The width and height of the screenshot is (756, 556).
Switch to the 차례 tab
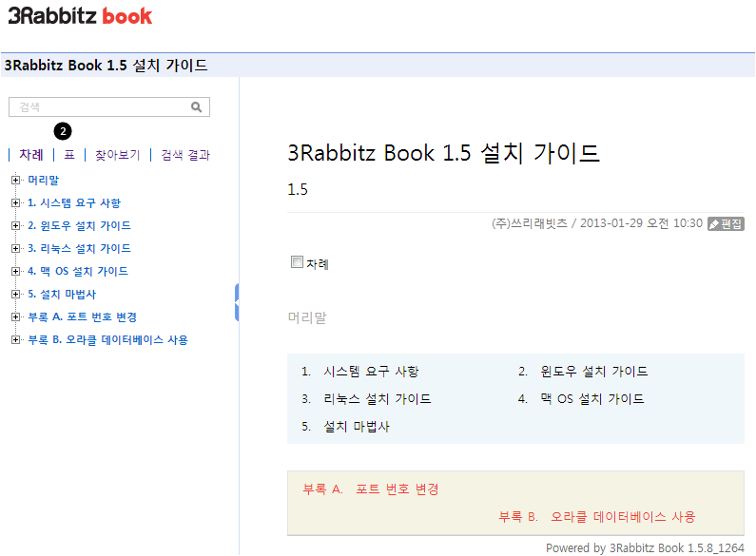(x=31, y=155)
